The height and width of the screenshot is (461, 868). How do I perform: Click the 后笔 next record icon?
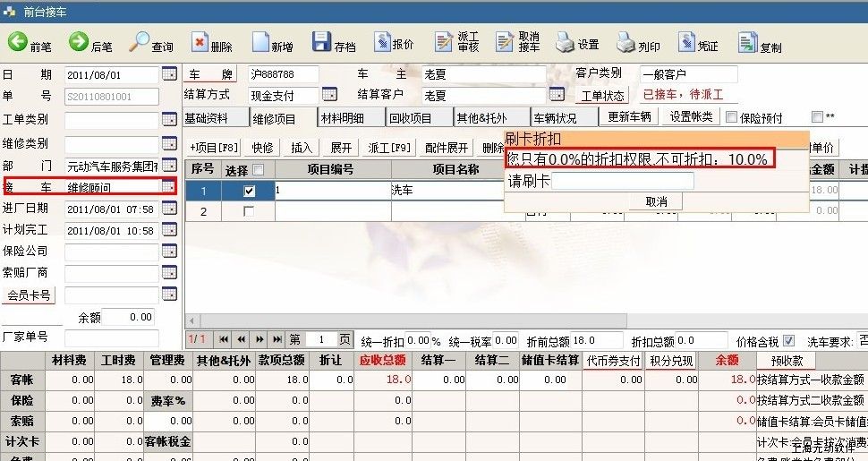(79, 42)
